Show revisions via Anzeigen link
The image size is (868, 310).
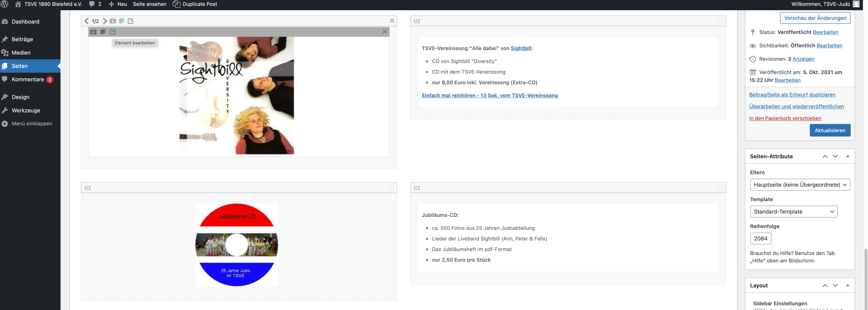803,59
